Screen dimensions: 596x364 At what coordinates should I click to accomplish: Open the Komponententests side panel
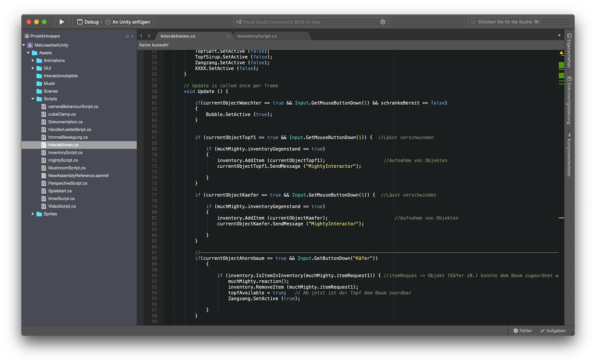point(569,155)
